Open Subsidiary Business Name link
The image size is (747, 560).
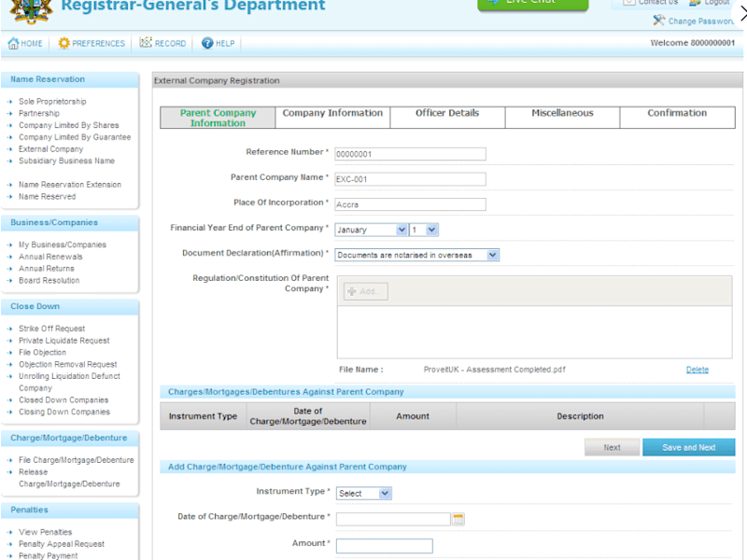pyautogui.click(x=66, y=161)
